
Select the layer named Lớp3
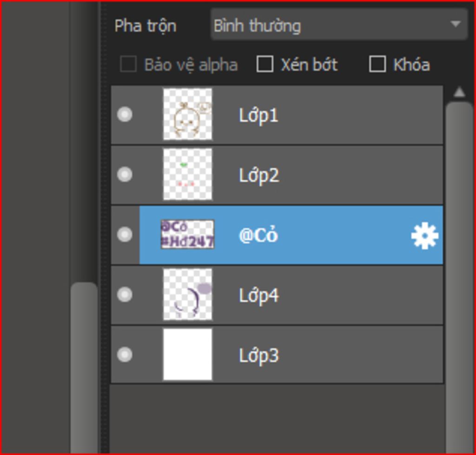coord(258,355)
